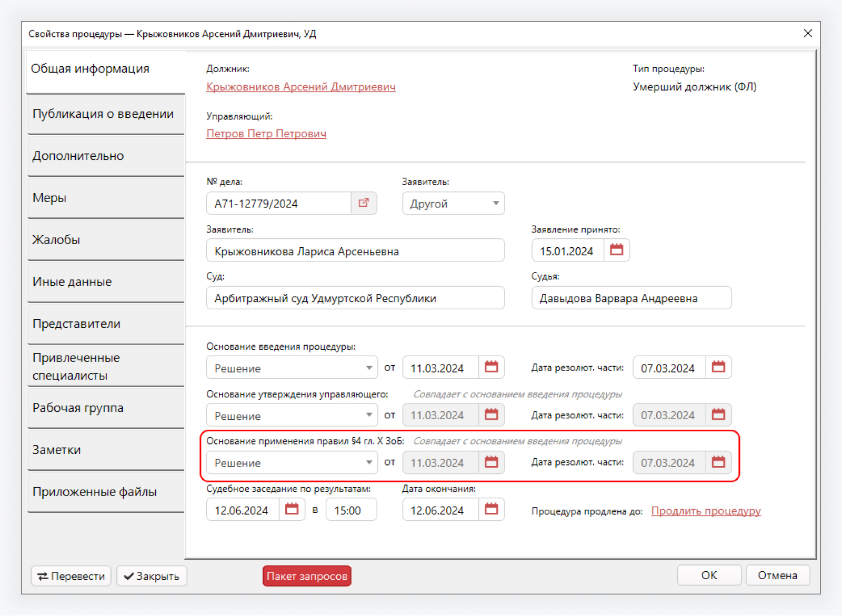
Task: Open calendar for procedure basis date 11.03.2024
Action: (x=491, y=367)
